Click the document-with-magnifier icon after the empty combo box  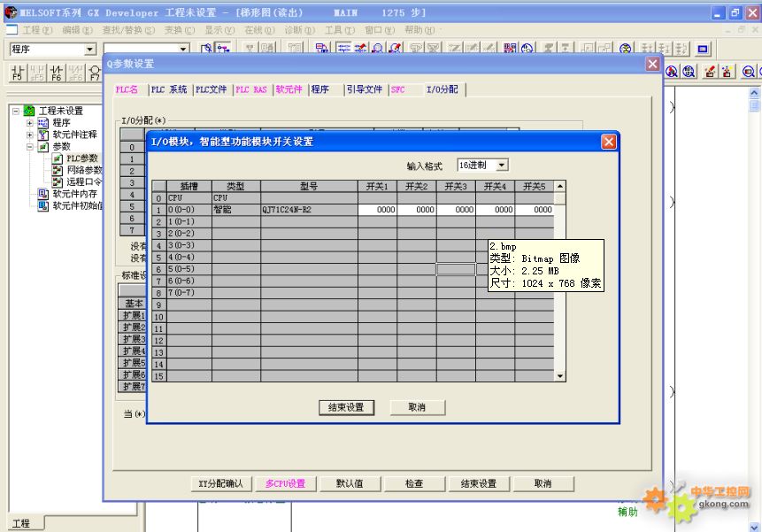coord(206,49)
